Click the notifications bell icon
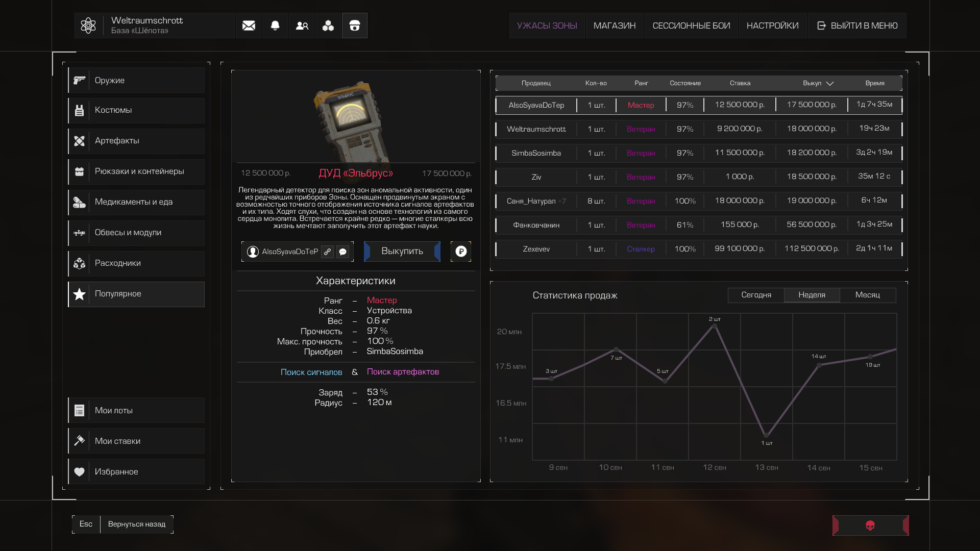Viewport: 980px width, 551px height. pyautogui.click(x=275, y=26)
